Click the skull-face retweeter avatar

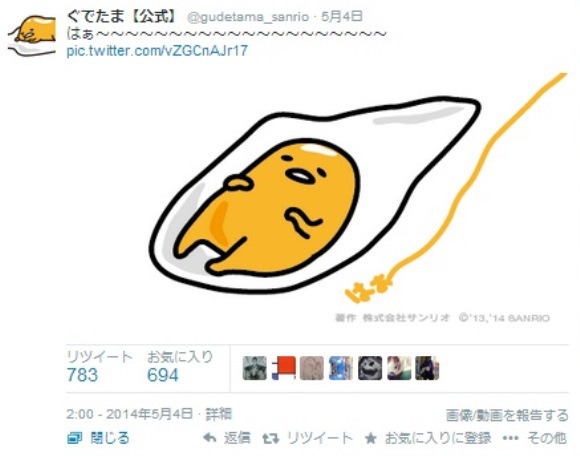pyautogui.click(x=370, y=368)
